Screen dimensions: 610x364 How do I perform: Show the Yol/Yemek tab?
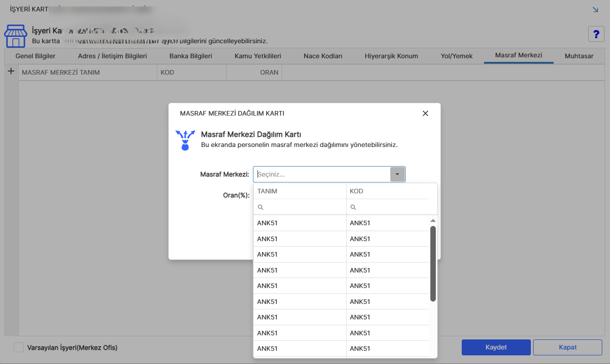point(457,56)
